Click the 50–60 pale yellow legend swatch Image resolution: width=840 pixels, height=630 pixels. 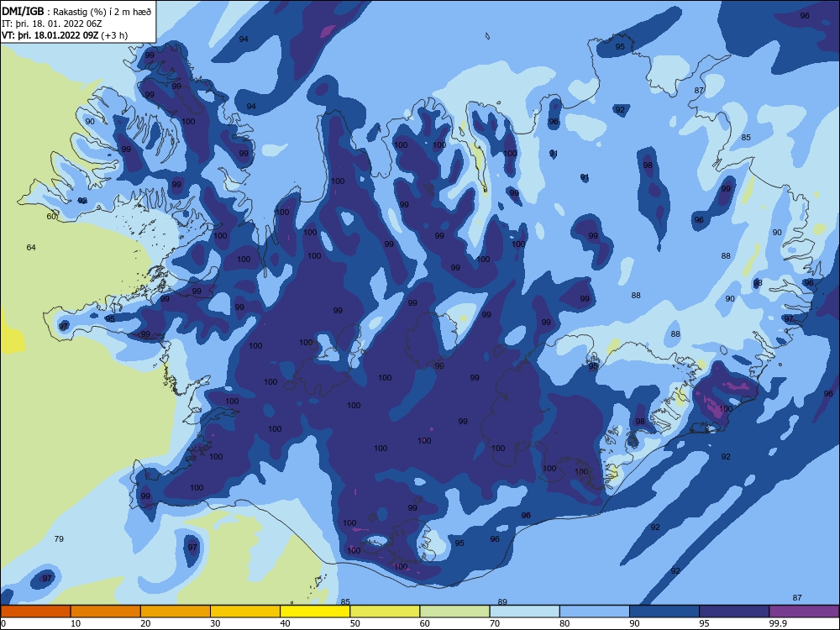point(385,612)
